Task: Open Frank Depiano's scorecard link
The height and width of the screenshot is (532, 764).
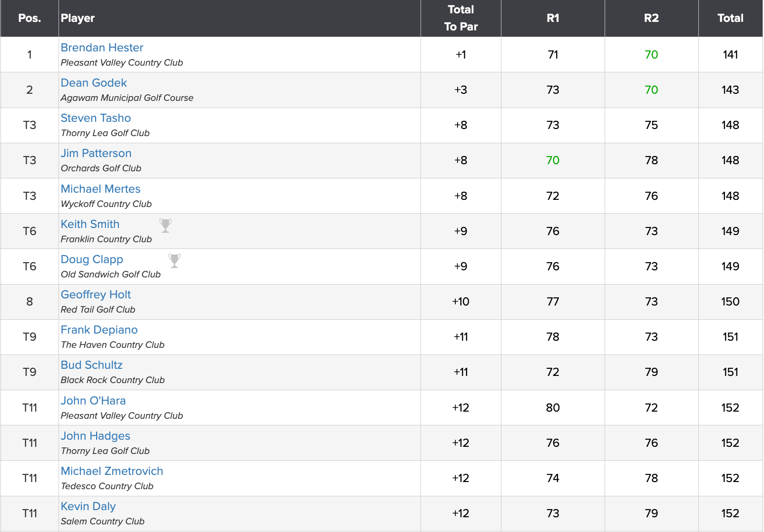Action: pyautogui.click(x=99, y=330)
